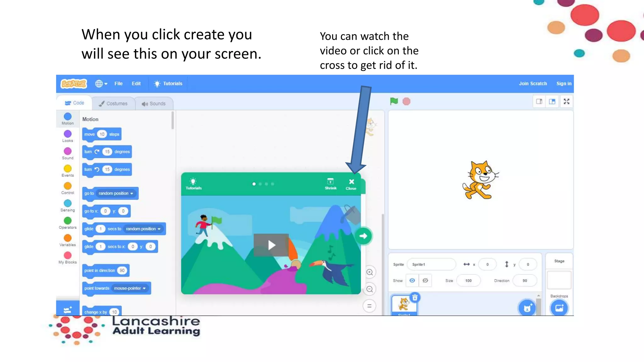Select the Looks block category
This screenshot has width=644, height=362.
(x=68, y=136)
